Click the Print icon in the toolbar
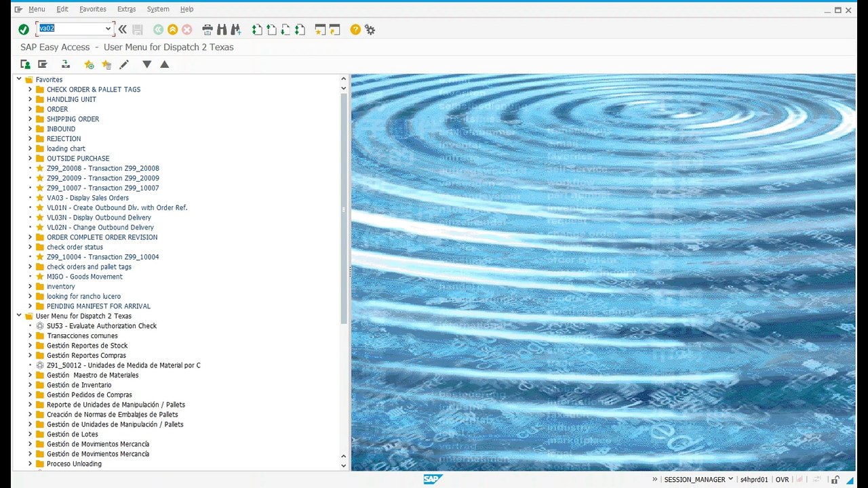The height and width of the screenshot is (488, 868). pos(208,29)
